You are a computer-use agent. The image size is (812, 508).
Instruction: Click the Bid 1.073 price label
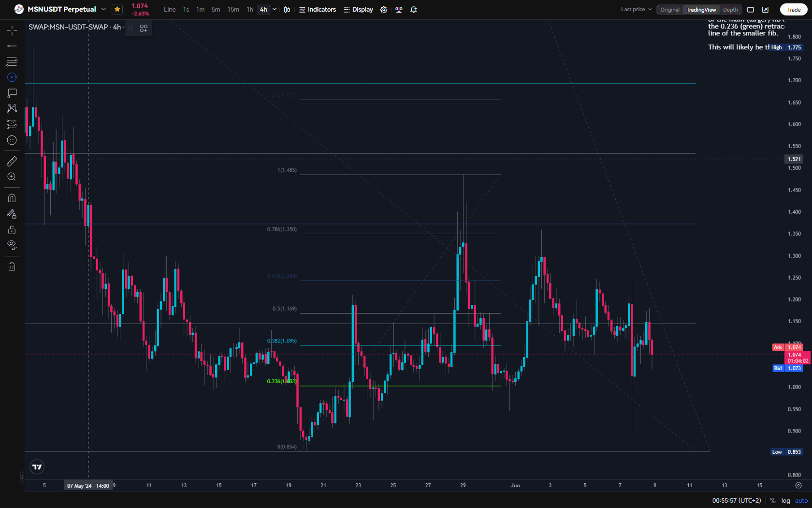(788, 368)
